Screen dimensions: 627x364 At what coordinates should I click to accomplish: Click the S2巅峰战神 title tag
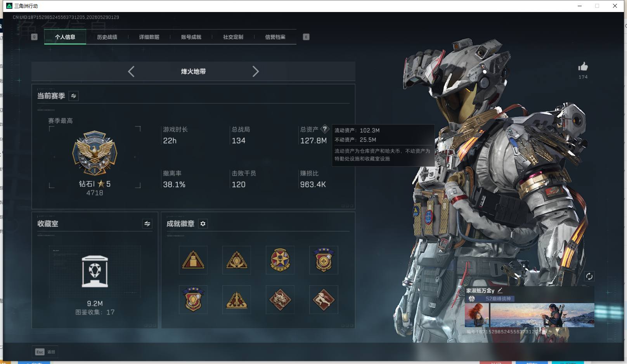pyautogui.click(x=498, y=298)
